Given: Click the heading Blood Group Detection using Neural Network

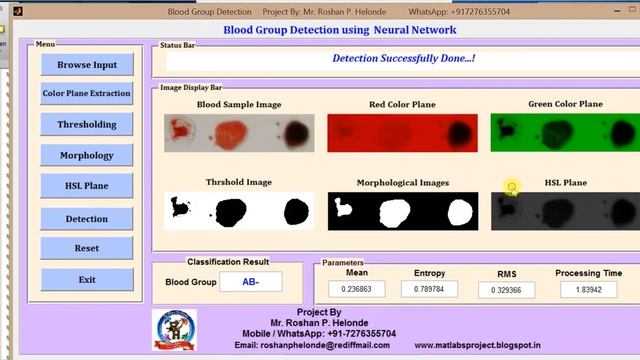Looking at the screenshot, I should pos(340,30).
